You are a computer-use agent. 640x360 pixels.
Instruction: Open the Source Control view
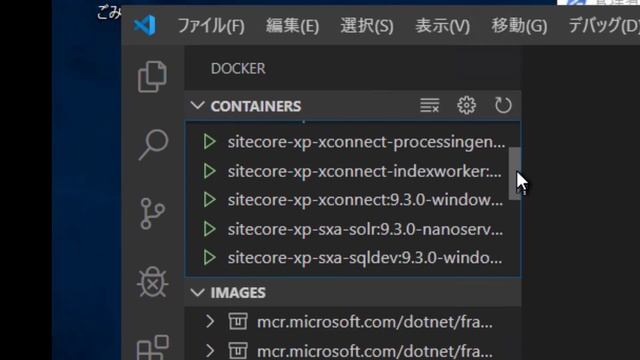pyautogui.click(x=153, y=214)
